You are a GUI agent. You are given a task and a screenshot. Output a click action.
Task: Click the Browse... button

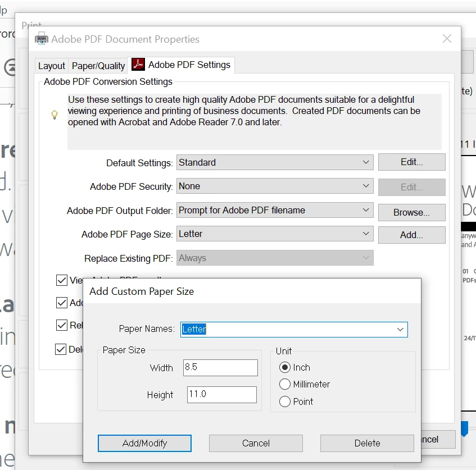pos(411,212)
